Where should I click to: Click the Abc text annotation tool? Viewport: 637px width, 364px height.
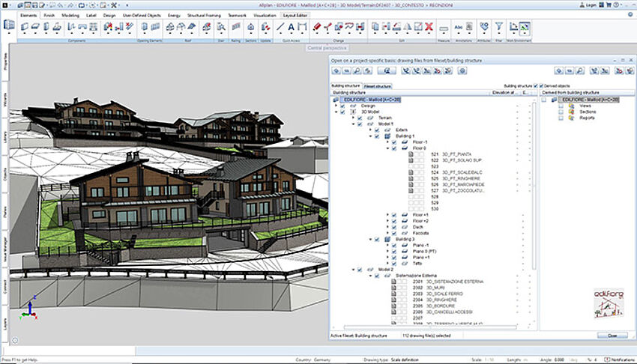(x=459, y=27)
